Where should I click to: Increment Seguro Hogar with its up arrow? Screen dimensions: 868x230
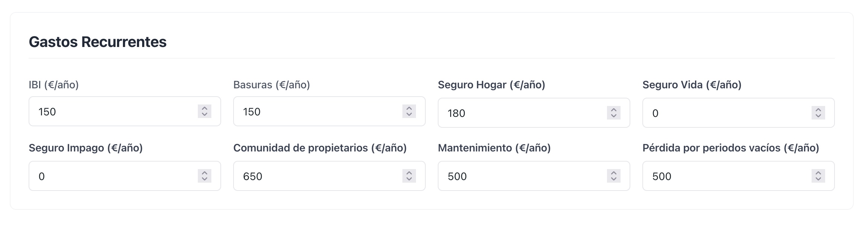tap(614, 109)
